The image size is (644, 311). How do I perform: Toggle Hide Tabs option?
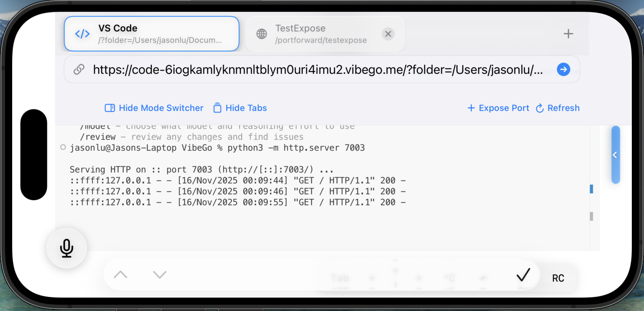tap(240, 108)
